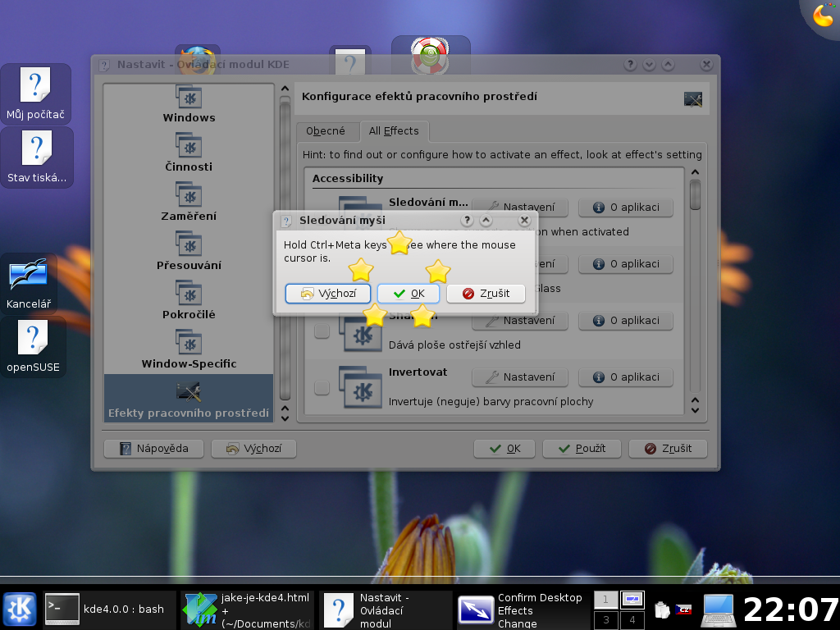The height and width of the screenshot is (630, 840).
Task: Click OK in the main Nastavit window
Action: click(504, 449)
